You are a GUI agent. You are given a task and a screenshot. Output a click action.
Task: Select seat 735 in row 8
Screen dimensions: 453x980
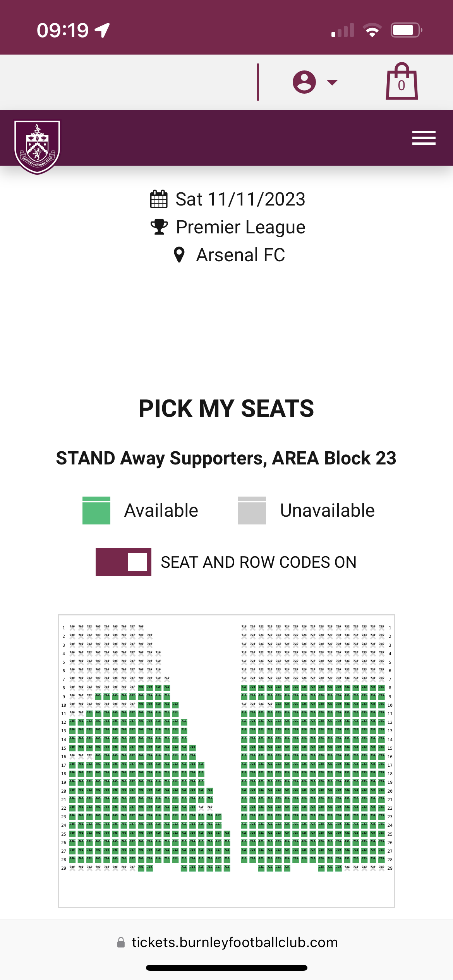(381, 688)
